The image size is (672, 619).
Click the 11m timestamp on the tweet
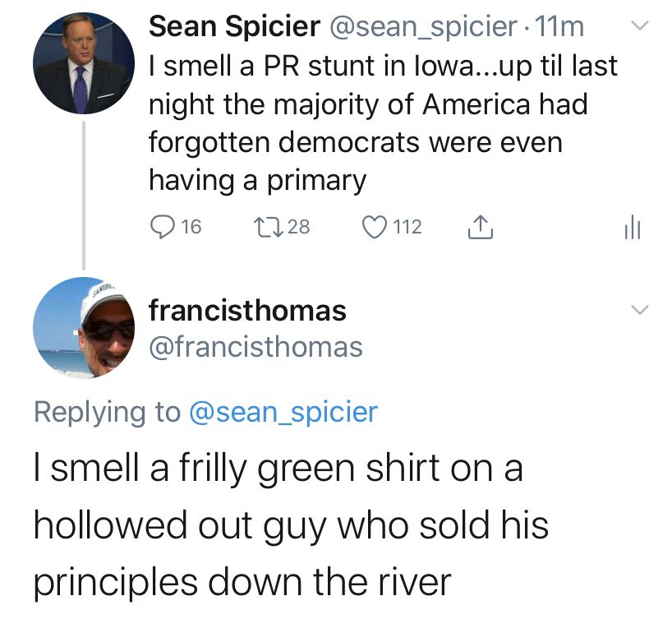click(x=560, y=27)
